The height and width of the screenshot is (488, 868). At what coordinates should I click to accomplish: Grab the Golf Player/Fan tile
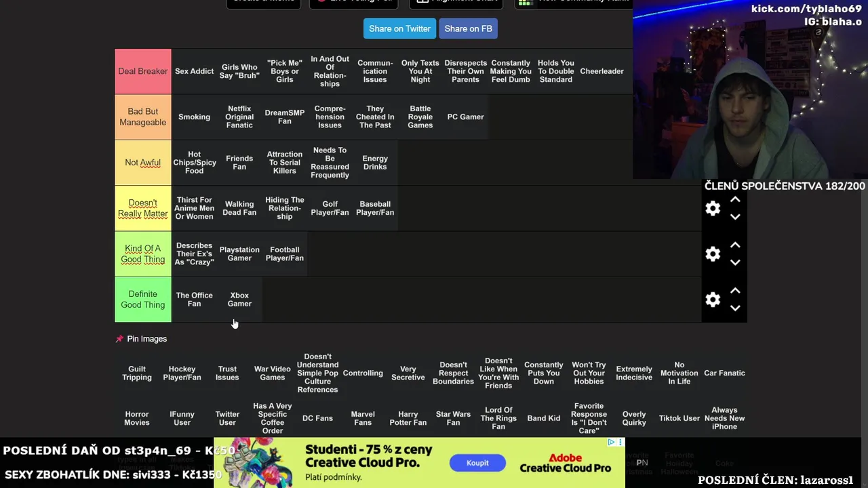pos(330,208)
